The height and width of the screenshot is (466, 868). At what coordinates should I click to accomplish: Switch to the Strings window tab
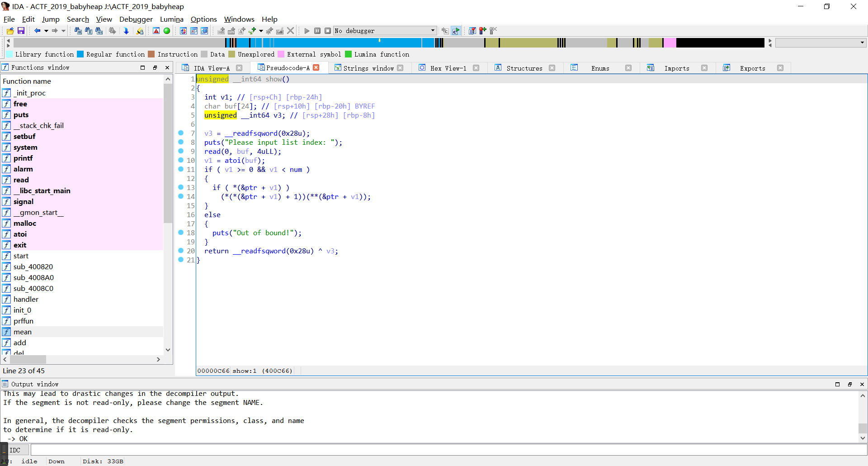click(368, 68)
